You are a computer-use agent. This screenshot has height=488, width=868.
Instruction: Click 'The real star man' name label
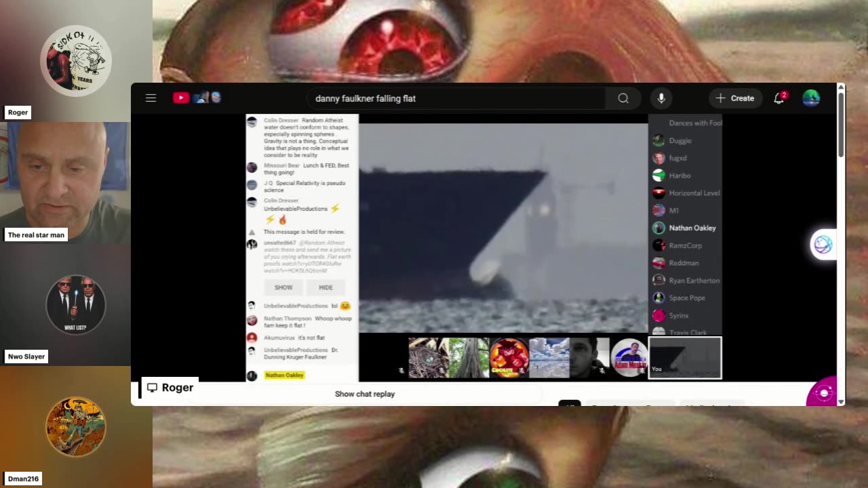tap(36, 235)
